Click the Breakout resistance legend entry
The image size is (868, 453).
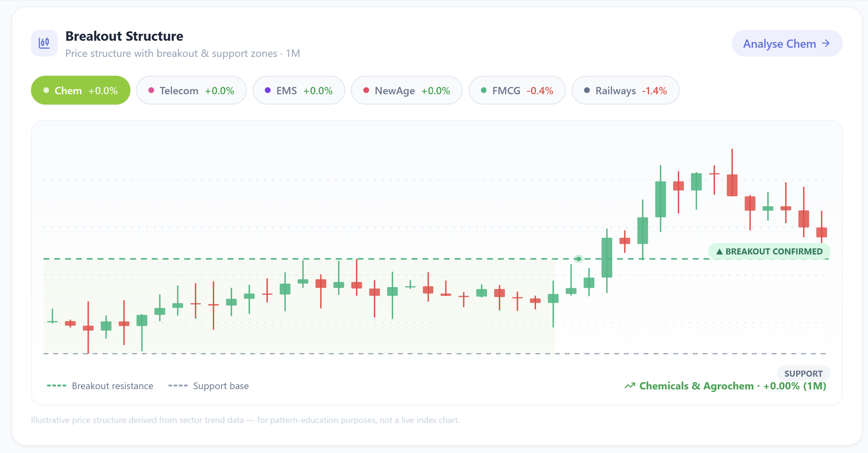[100, 386]
